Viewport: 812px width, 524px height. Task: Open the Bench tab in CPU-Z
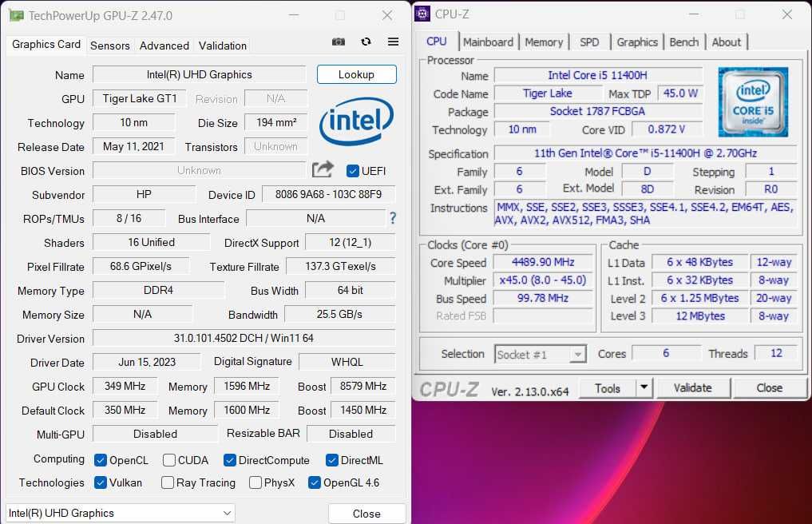click(x=684, y=42)
